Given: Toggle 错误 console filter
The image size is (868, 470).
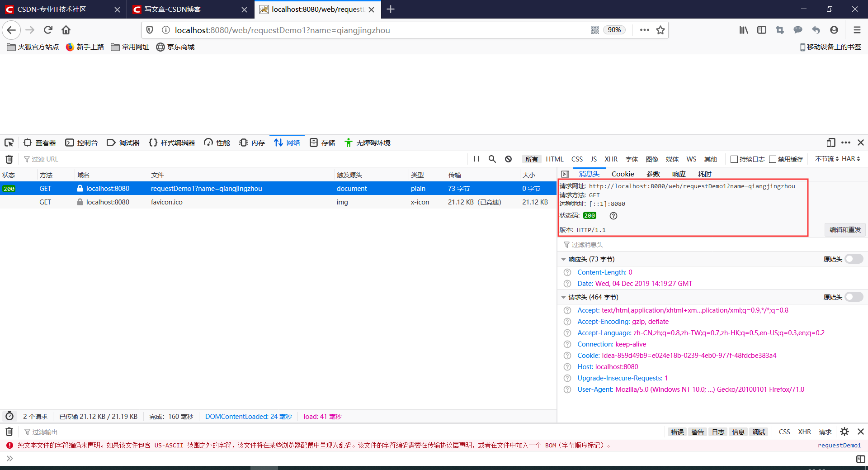Looking at the screenshot, I should pyautogui.click(x=677, y=432).
